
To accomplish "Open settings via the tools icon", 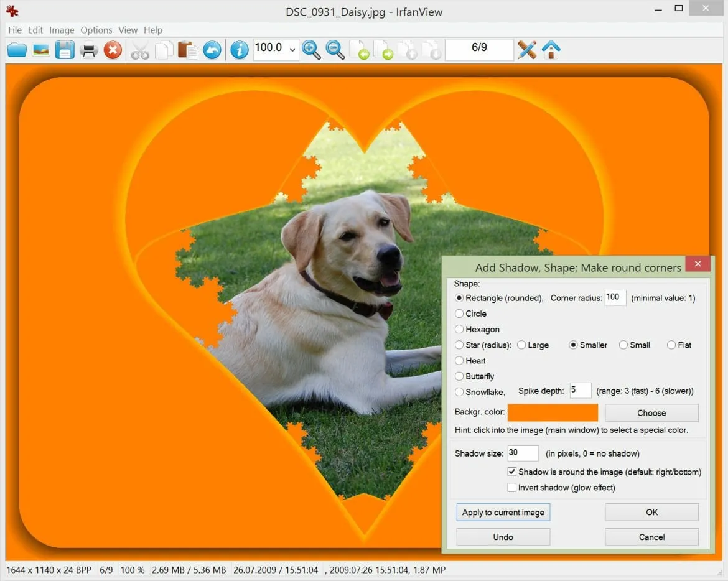I will pos(527,50).
